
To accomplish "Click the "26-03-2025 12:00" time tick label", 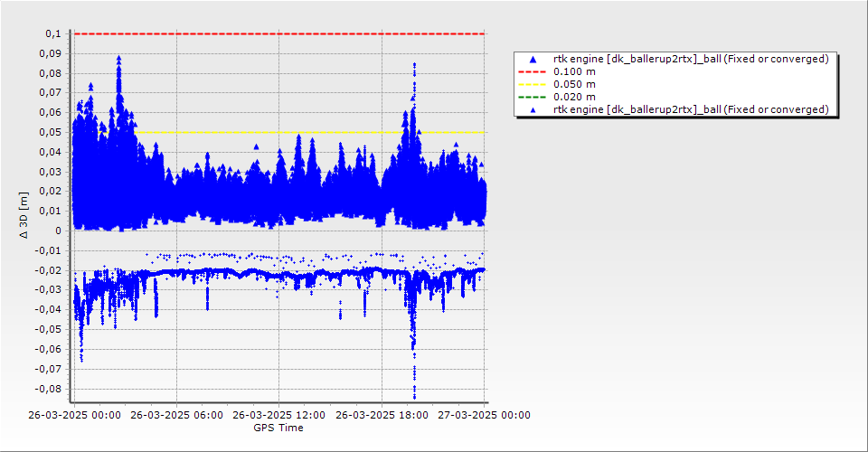I will pos(278,416).
